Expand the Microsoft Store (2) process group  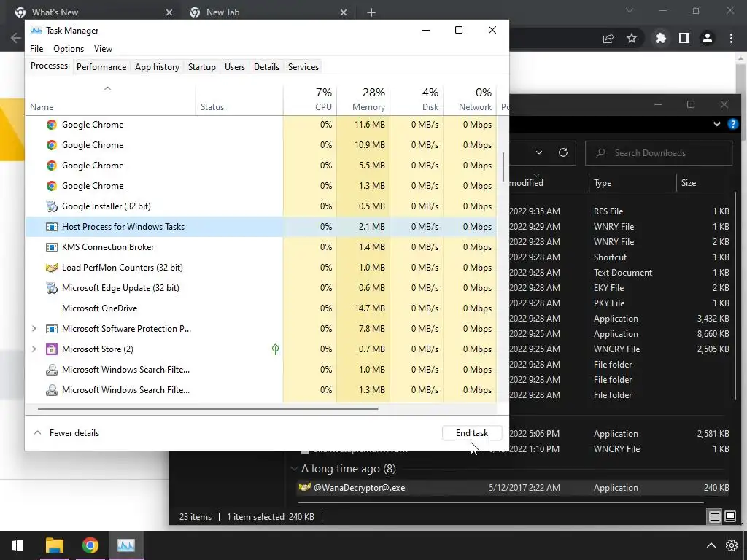(34, 349)
